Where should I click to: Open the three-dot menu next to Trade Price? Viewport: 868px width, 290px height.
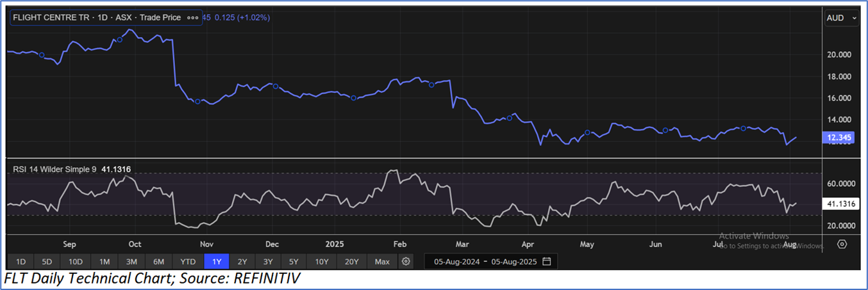tap(192, 18)
